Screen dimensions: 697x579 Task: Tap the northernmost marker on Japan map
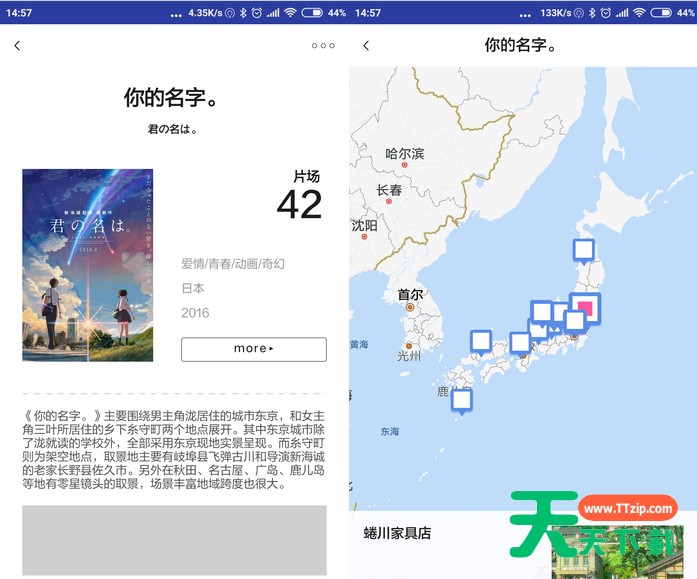point(583,251)
